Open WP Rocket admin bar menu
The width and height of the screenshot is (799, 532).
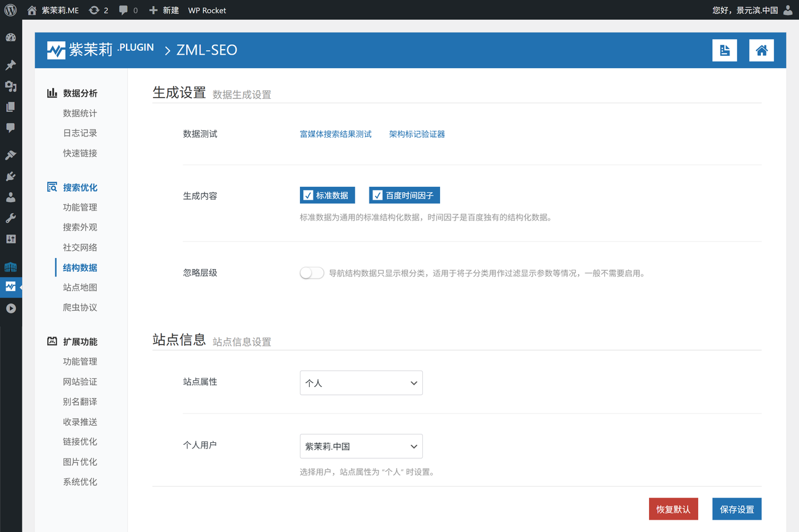[207, 10]
